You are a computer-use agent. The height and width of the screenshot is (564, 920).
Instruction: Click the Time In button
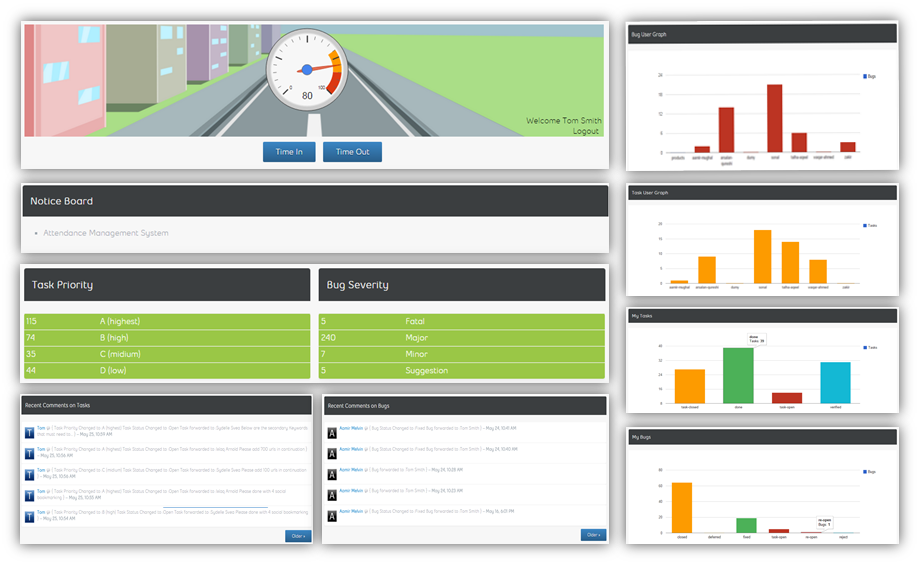289,151
